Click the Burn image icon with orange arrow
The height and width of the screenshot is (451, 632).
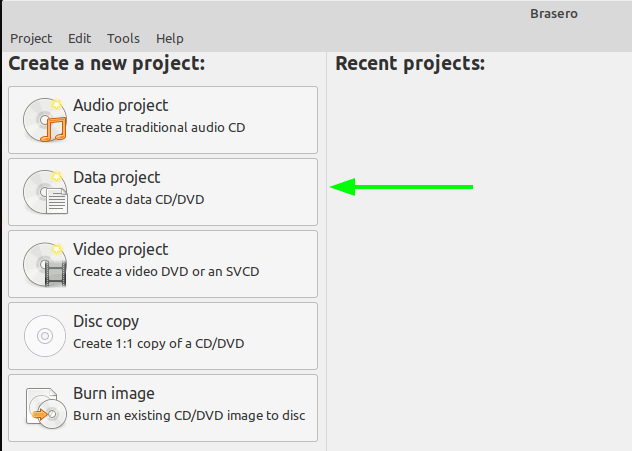[x=44, y=408]
